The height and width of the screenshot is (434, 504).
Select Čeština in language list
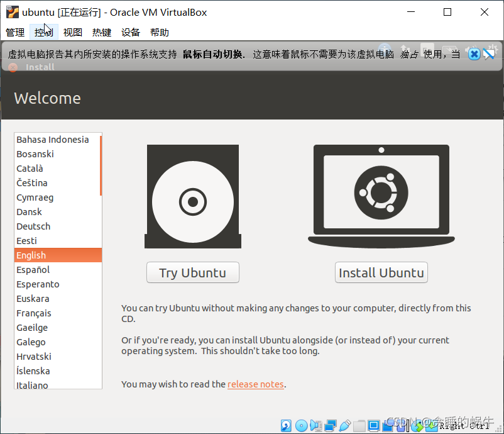(57, 183)
